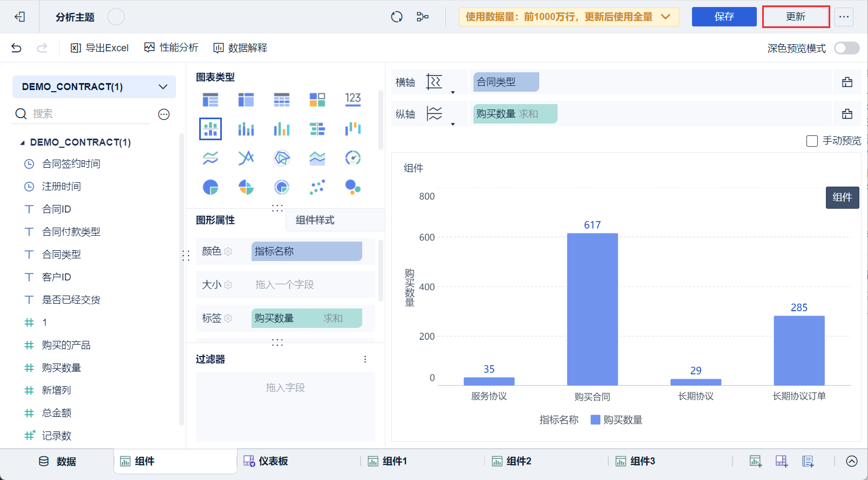Open 性能分析 performance analysis
Image resolution: width=868 pixels, height=480 pixels.
171,48
